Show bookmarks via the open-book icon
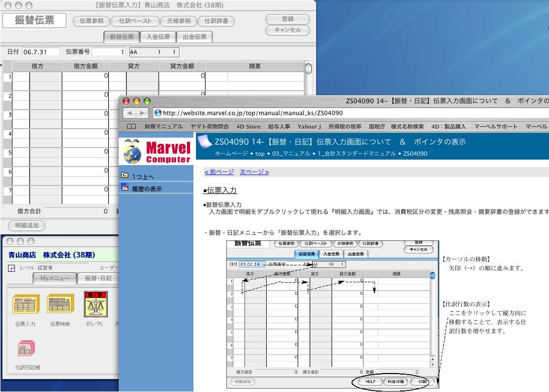 [131, 127]
